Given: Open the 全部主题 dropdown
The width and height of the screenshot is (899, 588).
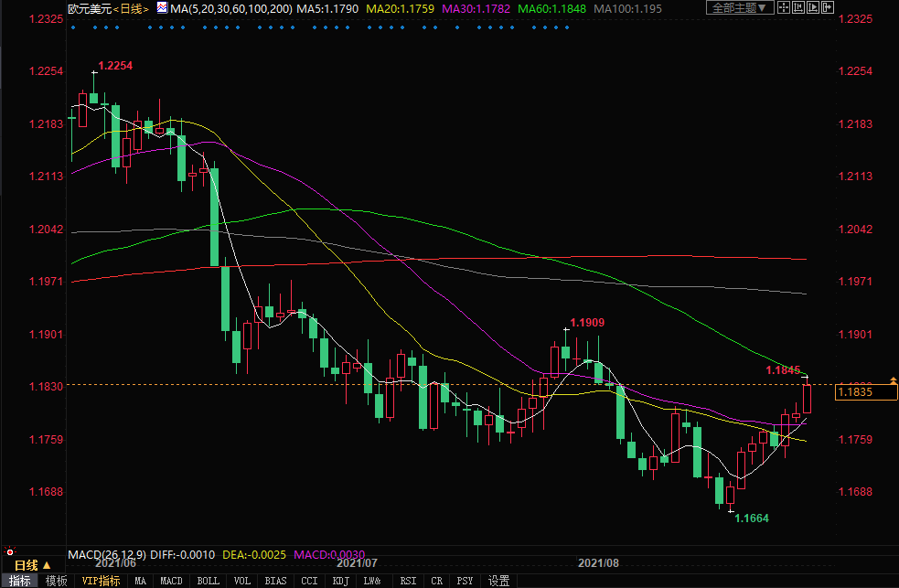Looking at the screenshot, I should point(741,7).
